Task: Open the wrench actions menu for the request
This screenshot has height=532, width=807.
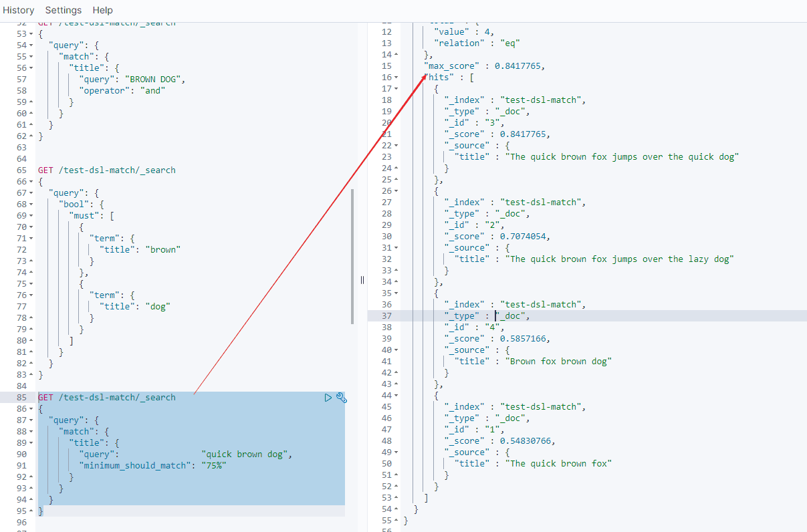Action: (x=341, y=398)
